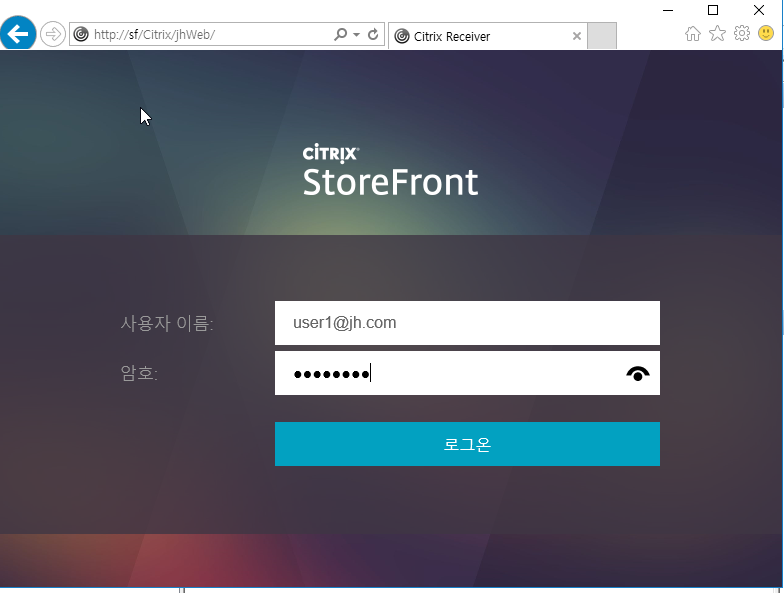
Task: Click the forward navigation arrow
Action: 52,34
